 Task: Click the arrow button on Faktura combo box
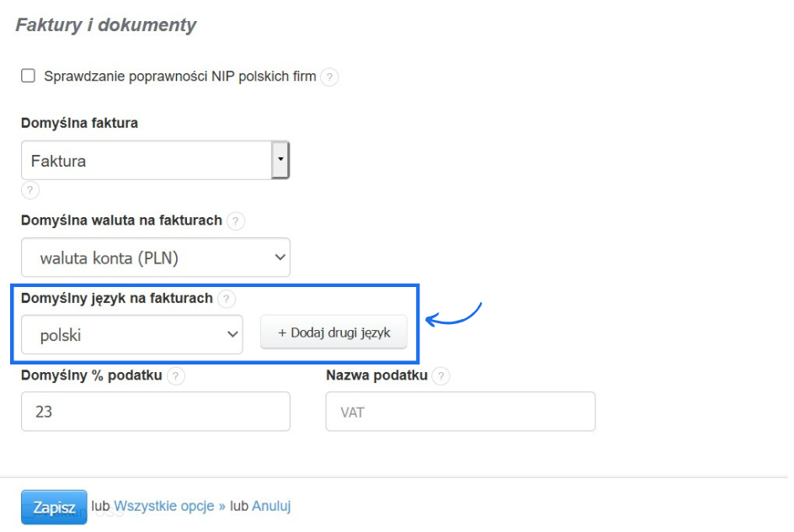pos(280,160)
